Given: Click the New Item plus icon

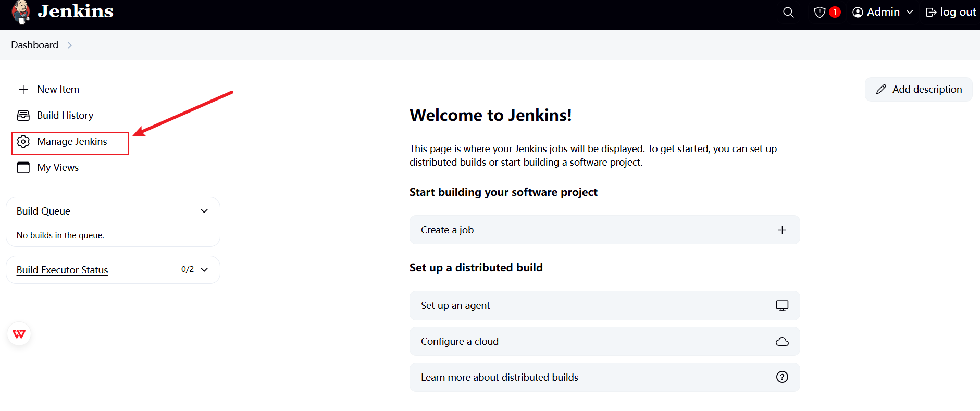Looking at the screenshot, I should (23, 90).
